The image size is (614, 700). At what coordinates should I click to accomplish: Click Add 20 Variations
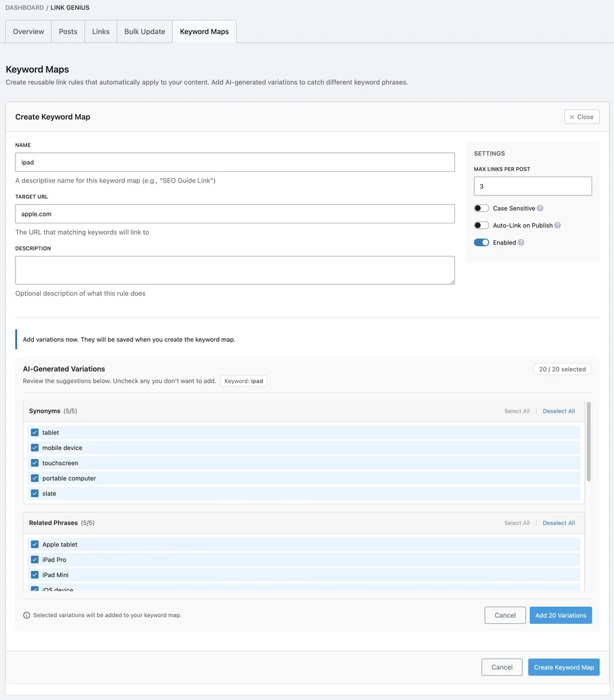[561, 615]
